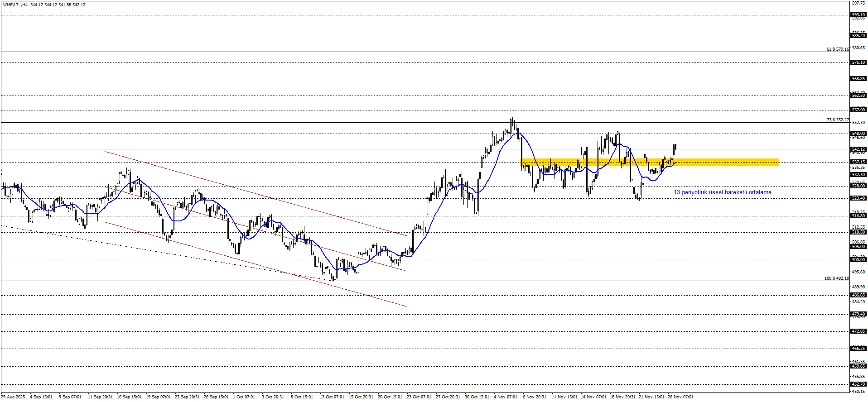The height and width of the screenshot is (402, 868).
Task: Click the 575.10 price level label
Action: click(858, 62)
